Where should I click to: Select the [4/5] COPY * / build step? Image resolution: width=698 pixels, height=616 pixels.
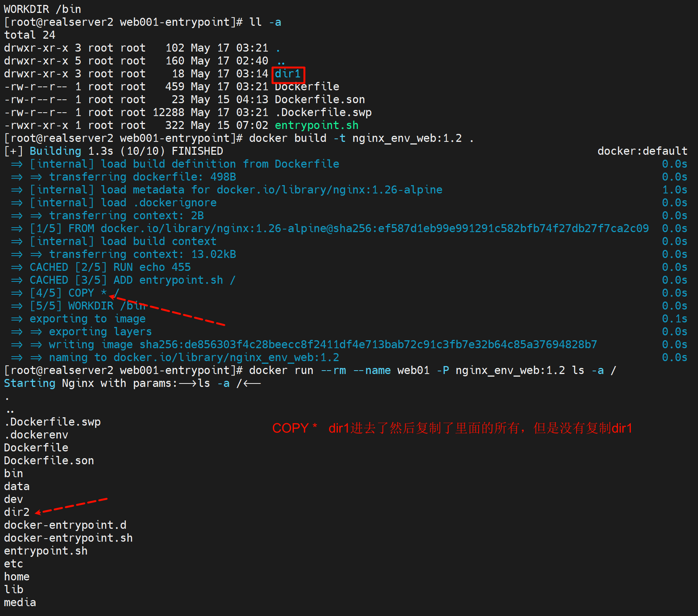(74, 293)
